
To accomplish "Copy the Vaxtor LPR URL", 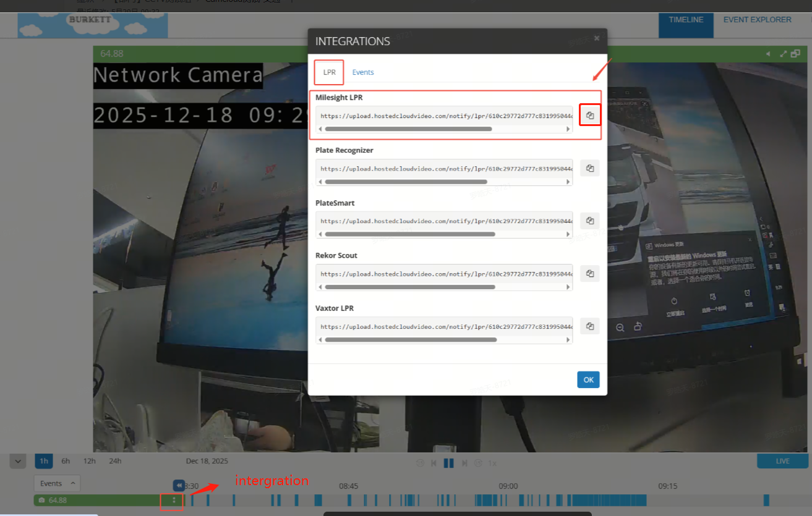I will 590,326.
